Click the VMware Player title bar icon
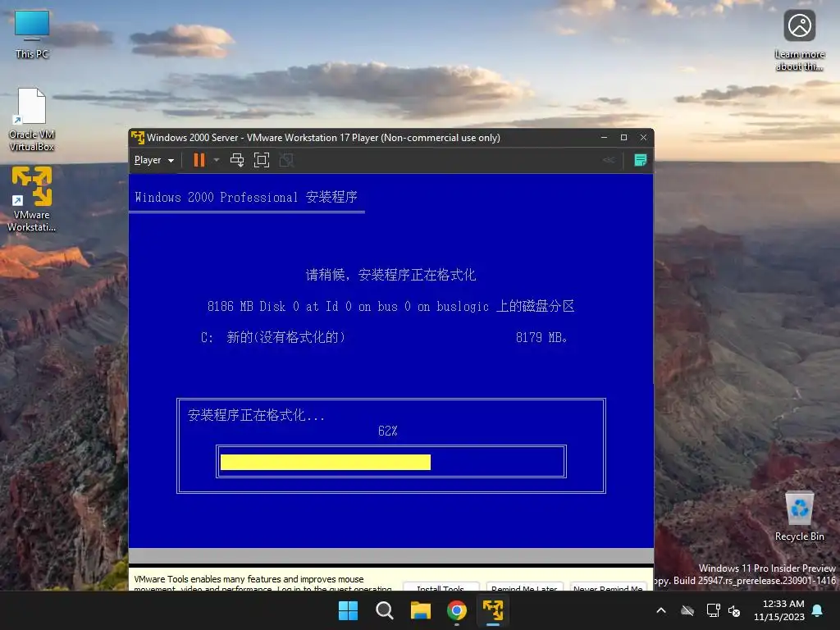 point(138,138)
